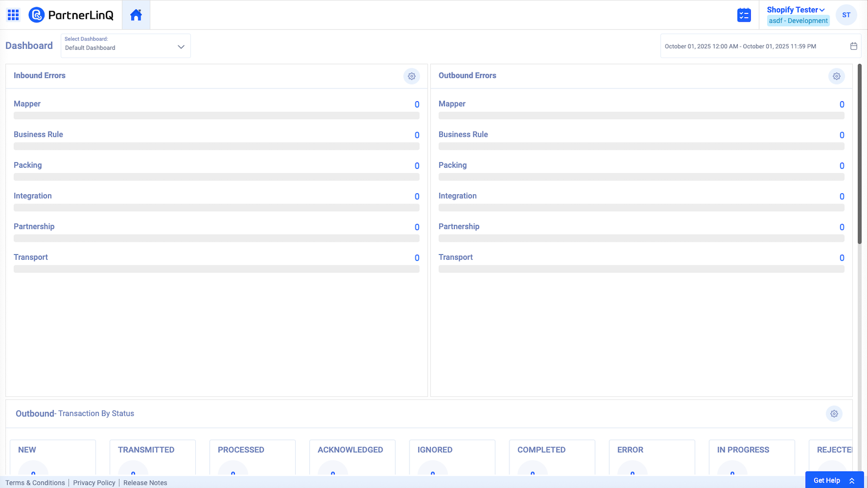Screen dimensions: 868x488
Task: Open settings for the Outbound Errors widget
Action: (836, 76)
